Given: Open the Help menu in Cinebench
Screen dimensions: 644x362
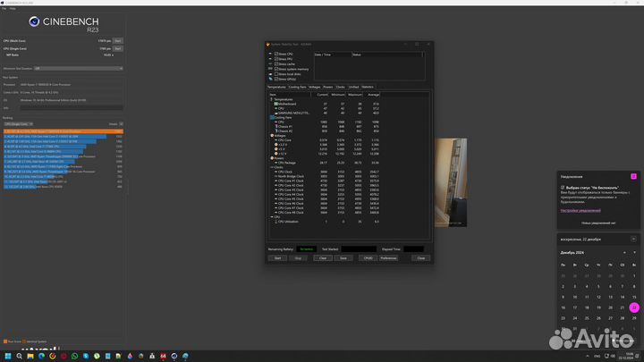Looking at the screenshot, I should (x=13, y=8).
